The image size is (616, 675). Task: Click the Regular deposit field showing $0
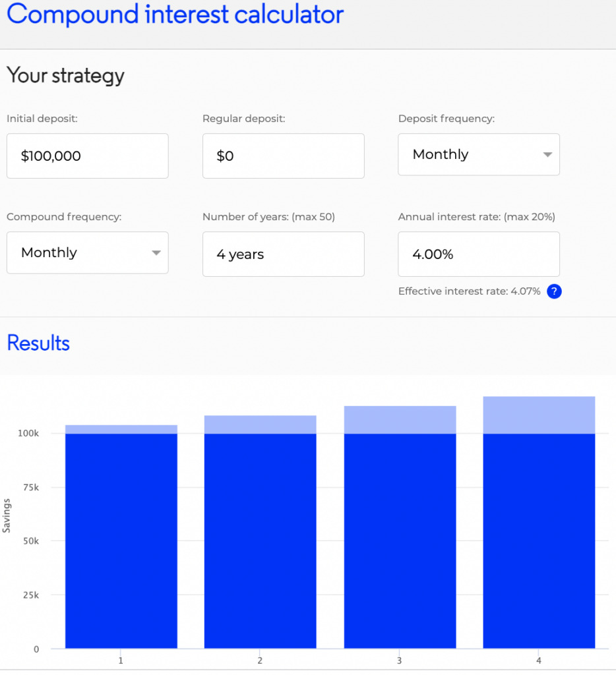pyautogui.click(x=284, y=156)
